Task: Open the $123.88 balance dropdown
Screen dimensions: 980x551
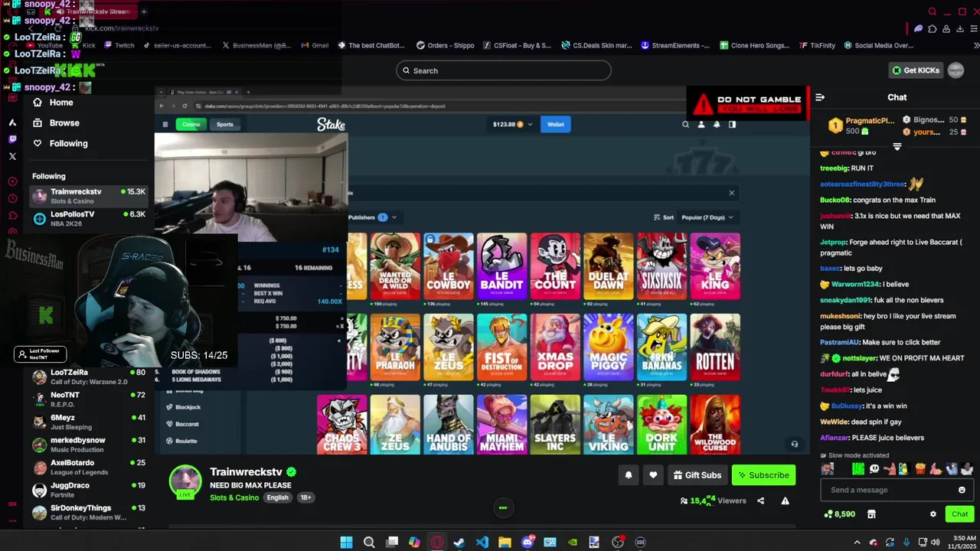Action: [x=512, y=124]
